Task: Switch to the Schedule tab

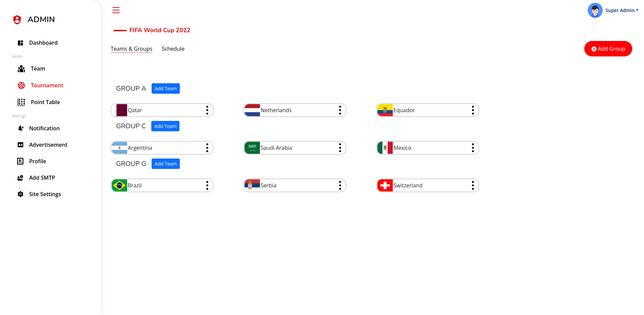Action: (173, 49)
